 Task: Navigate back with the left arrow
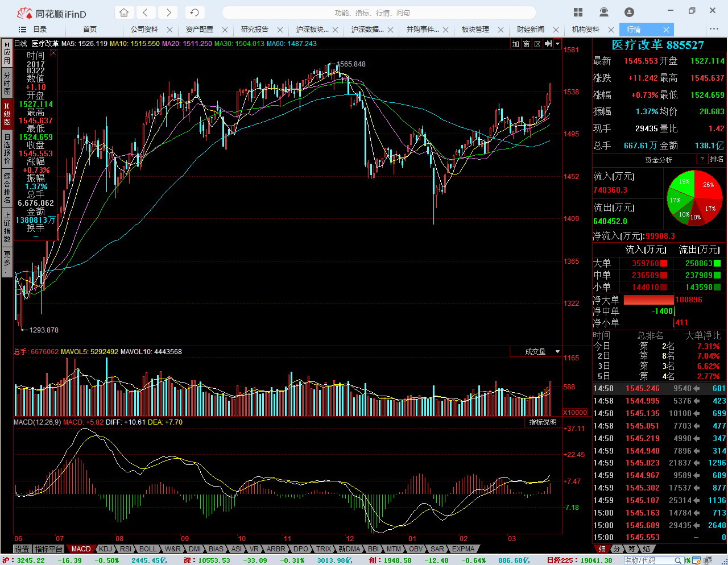(x=146, y=13)
